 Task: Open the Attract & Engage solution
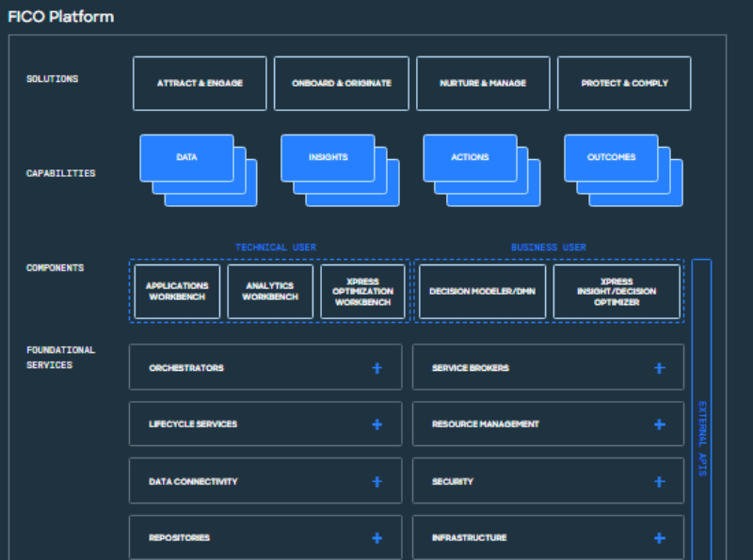point(199,83)
